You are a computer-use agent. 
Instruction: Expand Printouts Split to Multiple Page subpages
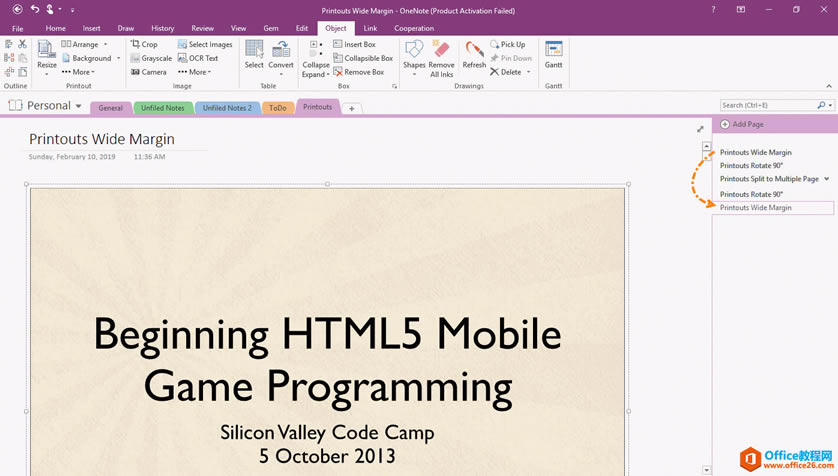pyautogui.click(x=827, y=179)
